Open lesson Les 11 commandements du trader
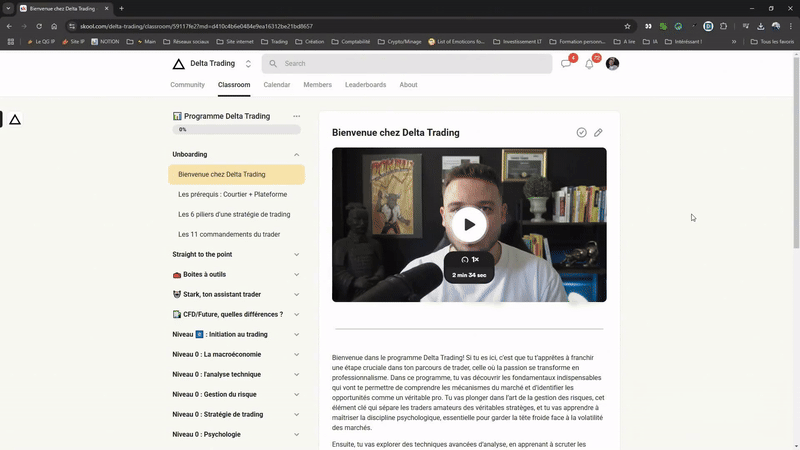The height and width of the screenshot is (450, 800). [x=228, y=234]
